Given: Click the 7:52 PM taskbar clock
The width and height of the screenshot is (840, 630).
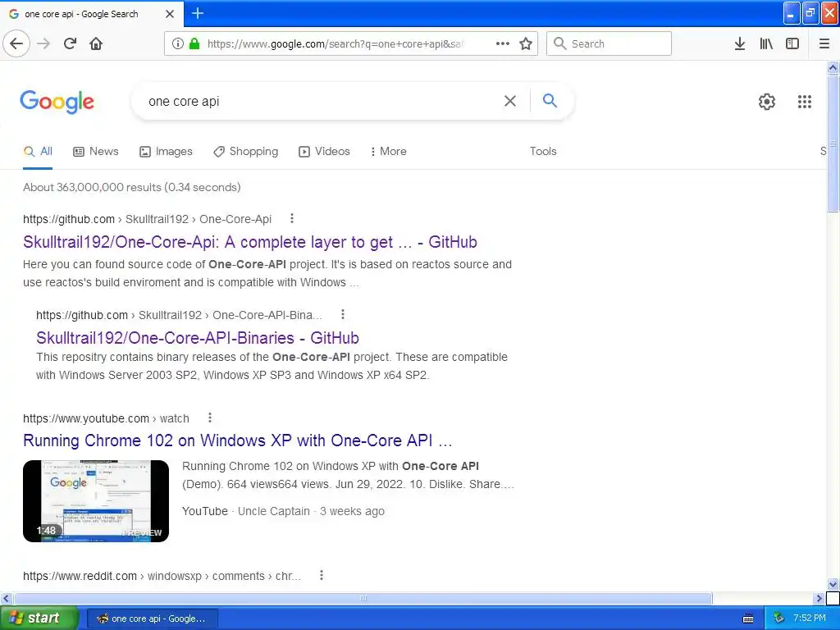Looking at the screenshot, I should tap(810, 619).
